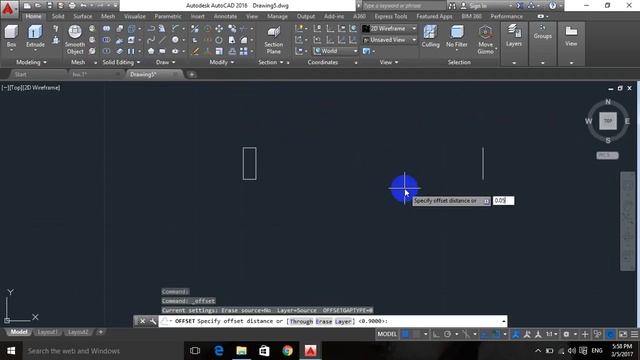Image resolution: width=640 pixels, height=360 pixels.
Task: Open the Express Tools ribbon tab
Action: (391, 16)
